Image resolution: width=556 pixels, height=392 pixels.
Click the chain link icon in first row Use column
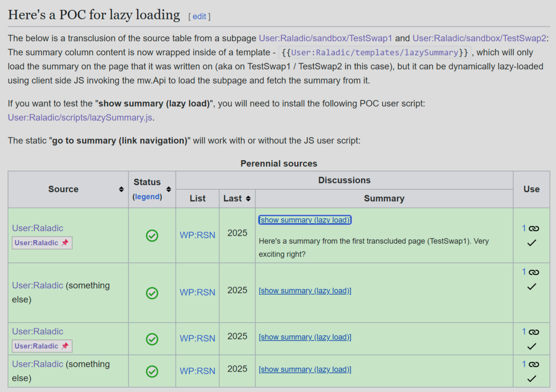click(534, 229)
